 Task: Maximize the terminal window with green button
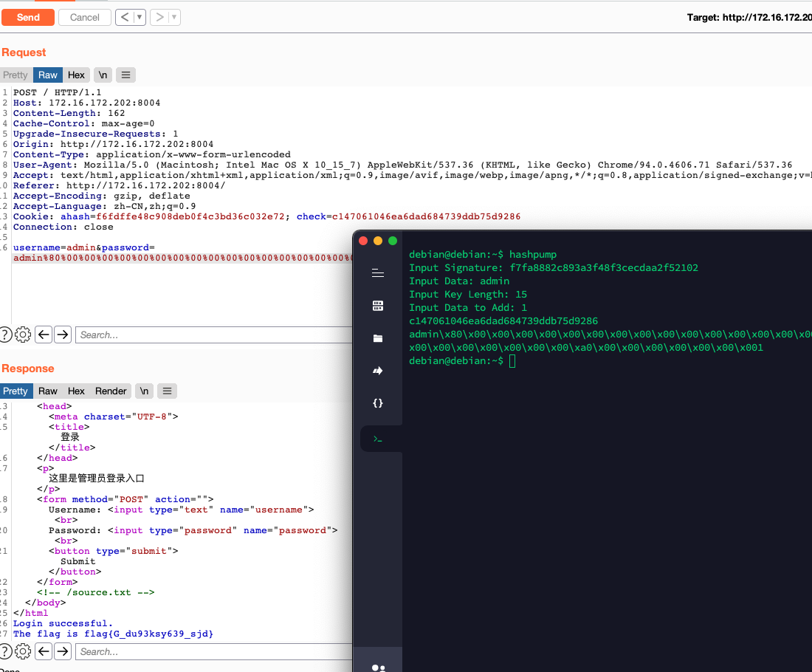click(x=393, y=241)
